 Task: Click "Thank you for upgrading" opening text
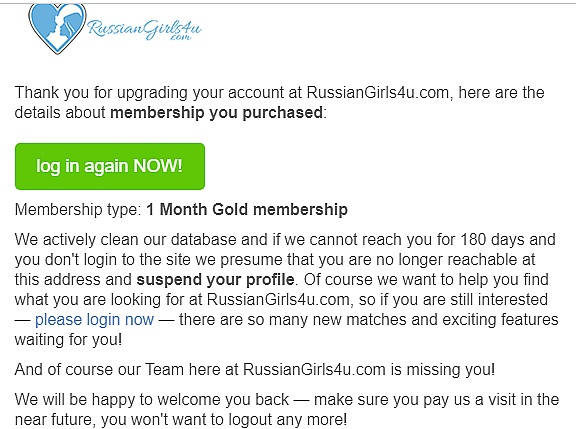pos(101,93)
